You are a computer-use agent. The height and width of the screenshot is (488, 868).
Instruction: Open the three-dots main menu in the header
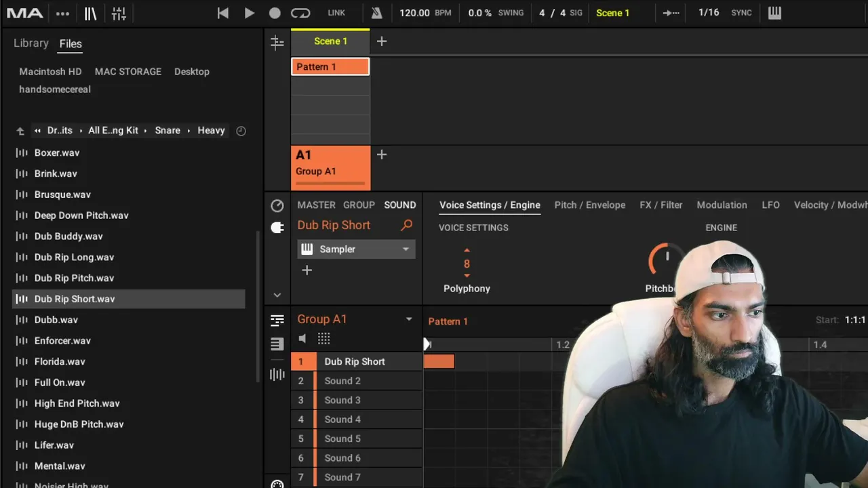pyautogui.click(x=63, y=14)
